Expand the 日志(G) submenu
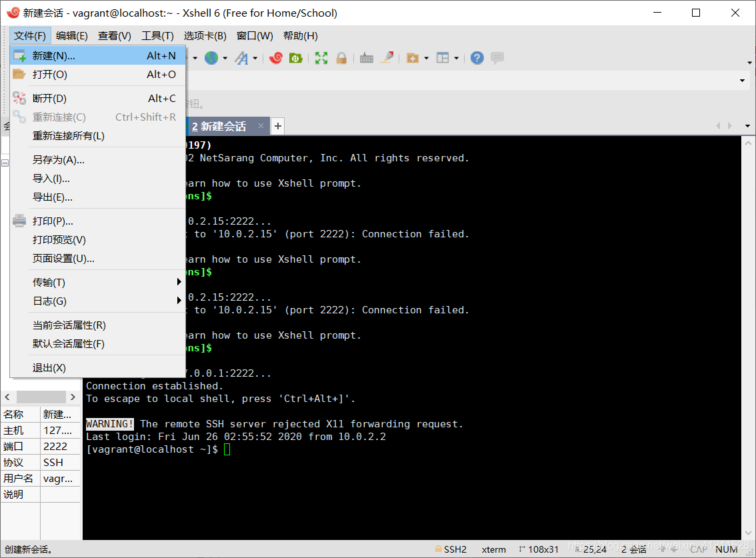Image resolution: width=756 pixels, height=558 pixels. 179,301
